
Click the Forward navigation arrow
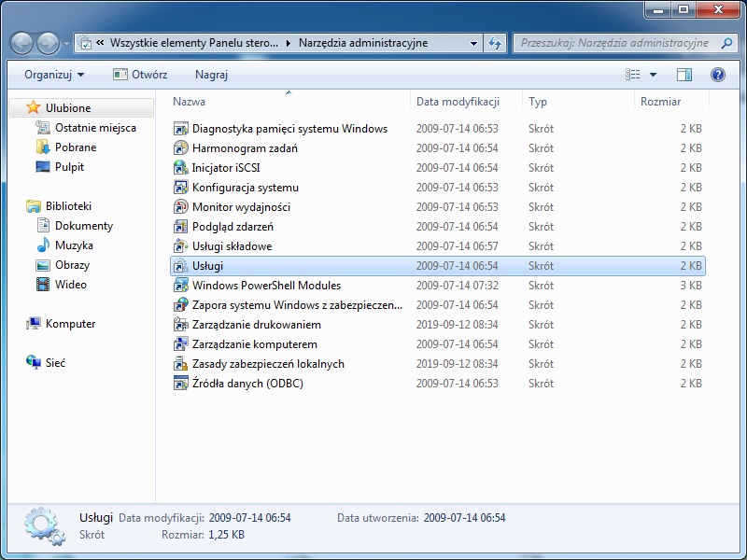(x=49, y=43)
